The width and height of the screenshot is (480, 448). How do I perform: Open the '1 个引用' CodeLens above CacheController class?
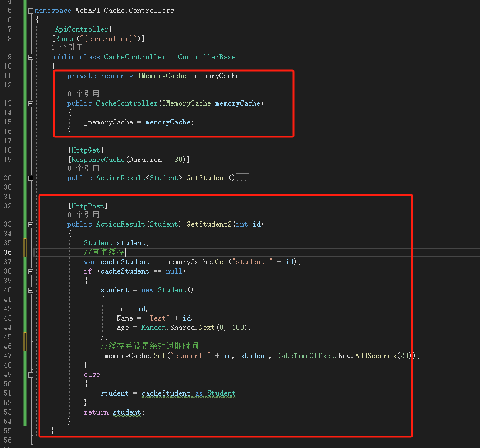(67, 48)
